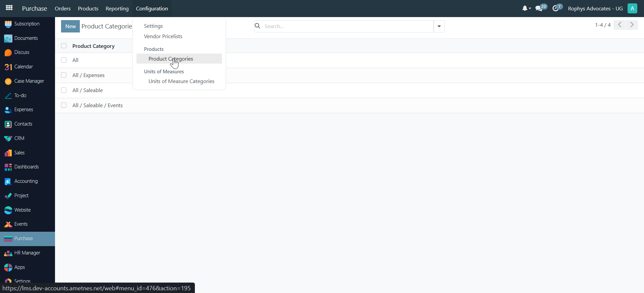Select Units of Measure Categories entry
This screenshot has height=293, width=644.
179,81
